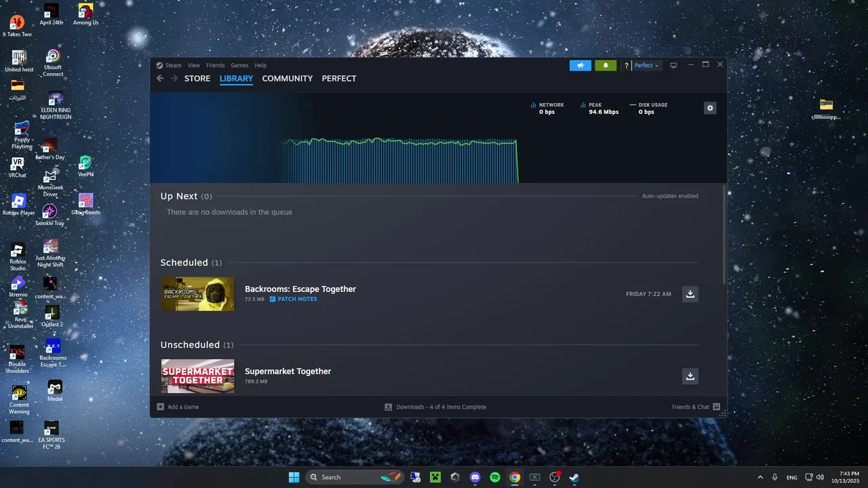This screenshot has height=488, width=868.
Task: Select April 24th desktop shortcut
Action: pos(51,14)
